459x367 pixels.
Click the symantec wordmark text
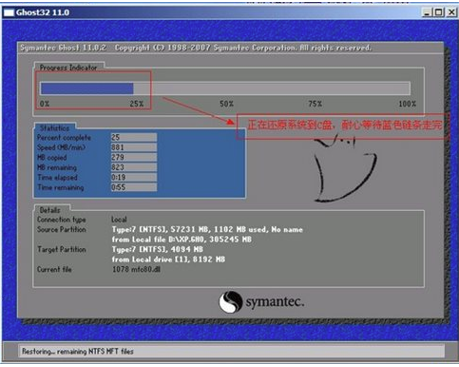pyautogui.click(x=275, y=302)
